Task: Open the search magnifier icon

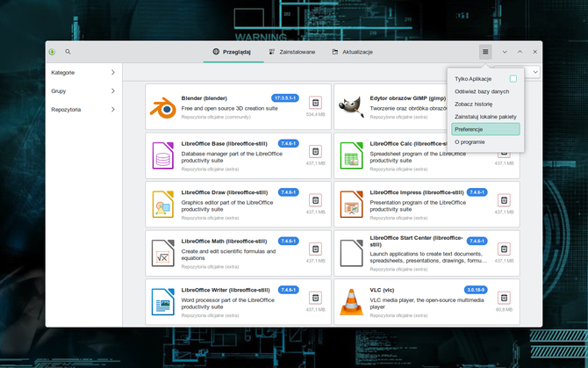Action: [x=68, y=52]
